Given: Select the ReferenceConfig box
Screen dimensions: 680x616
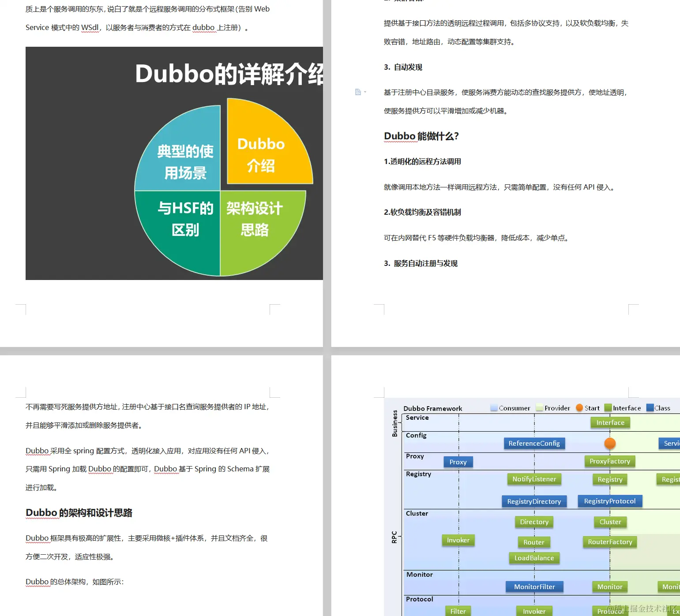Looking at the screenshot, I should pyautogui.click(x=534, y=443).
